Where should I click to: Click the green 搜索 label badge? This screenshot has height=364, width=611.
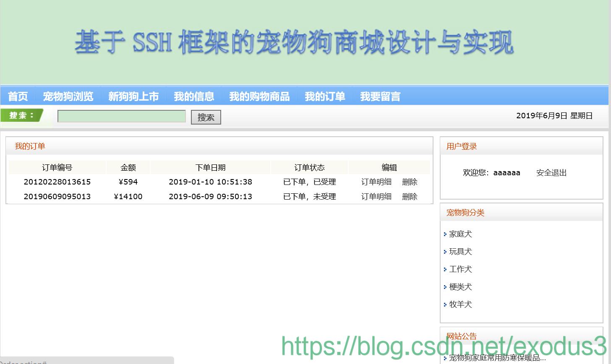(x=22, y=115)
